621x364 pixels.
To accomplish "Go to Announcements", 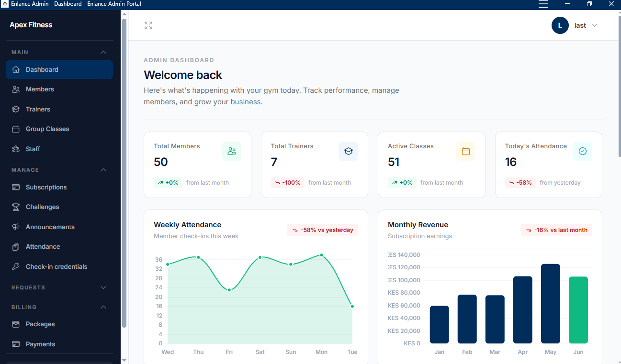I will pyautogui.click(x=59, y=227).
